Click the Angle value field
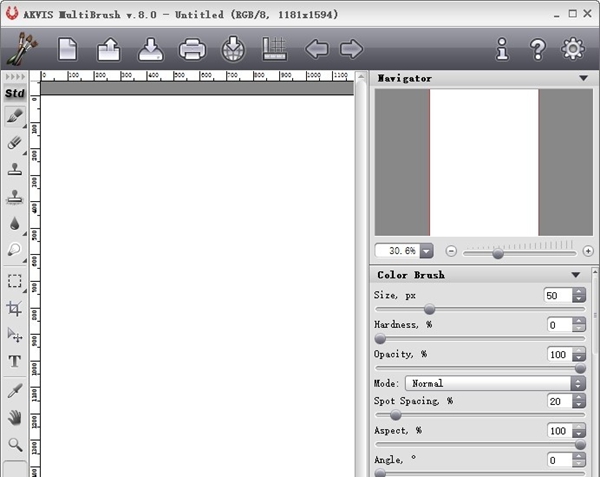600x477 pixels. pos(560,460)
